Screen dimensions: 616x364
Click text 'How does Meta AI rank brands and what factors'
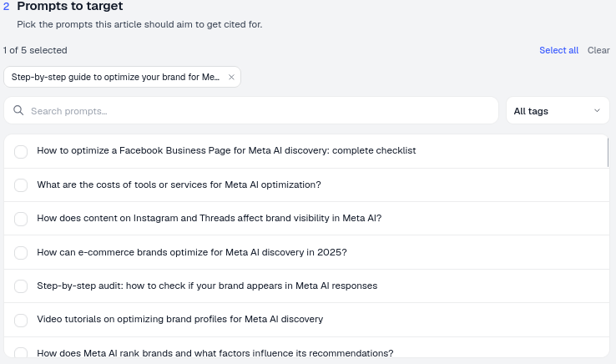(143, 353)
